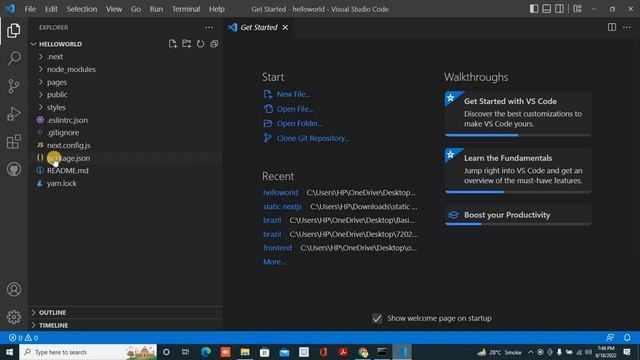Image resolution: width=640 pixels, height=360 pixels.
Task: Open the GitHub view in activity bar
Action: (13, 169)
